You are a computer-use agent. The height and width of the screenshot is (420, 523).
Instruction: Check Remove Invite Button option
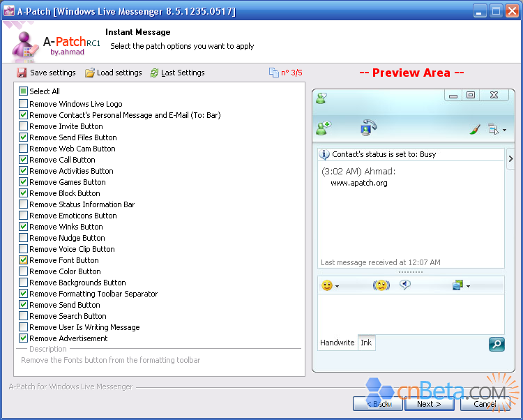[23, 126]
